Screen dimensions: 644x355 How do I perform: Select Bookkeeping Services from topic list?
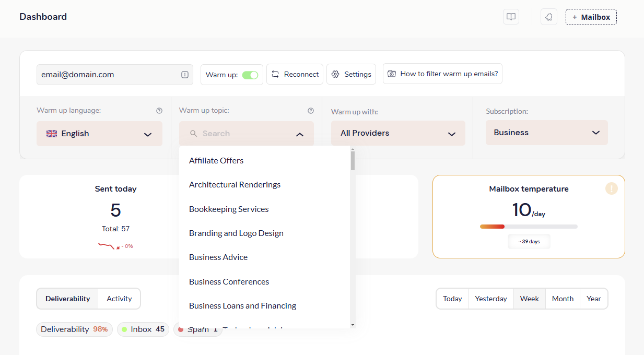(x=229, y=209)
